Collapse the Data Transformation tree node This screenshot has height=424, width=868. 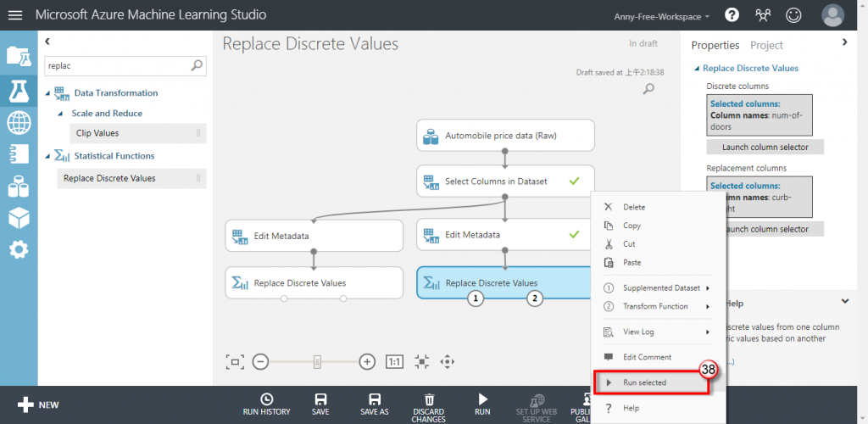pos(47,93)
